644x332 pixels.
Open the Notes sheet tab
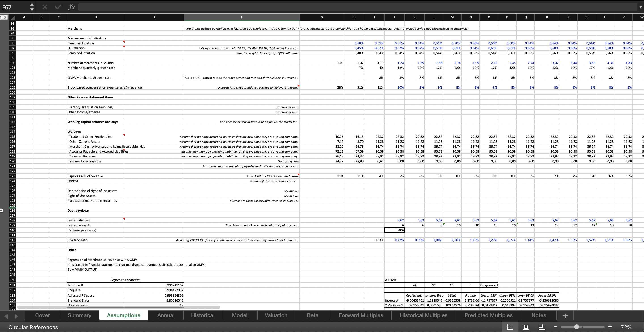click(539, 315)
